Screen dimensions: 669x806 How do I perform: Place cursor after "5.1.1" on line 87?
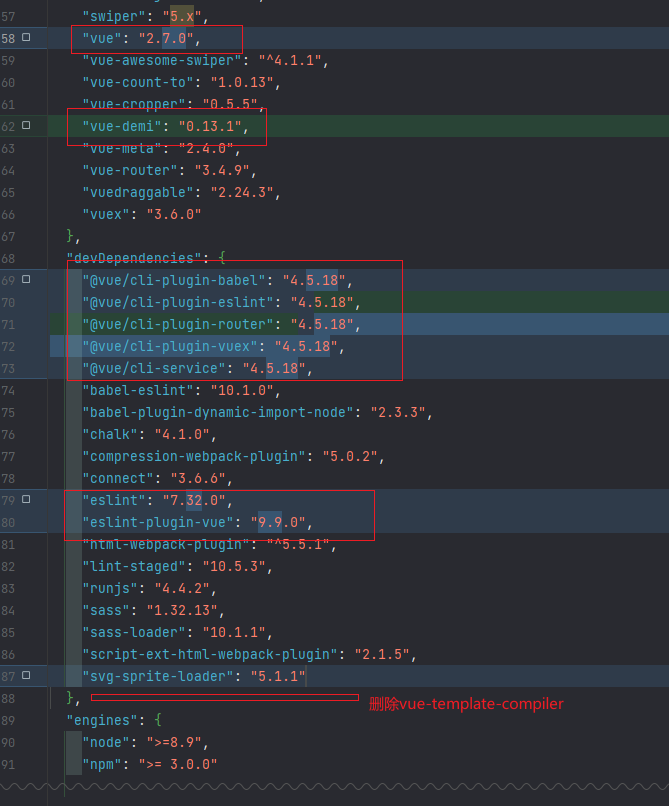(x=306, y=676)
